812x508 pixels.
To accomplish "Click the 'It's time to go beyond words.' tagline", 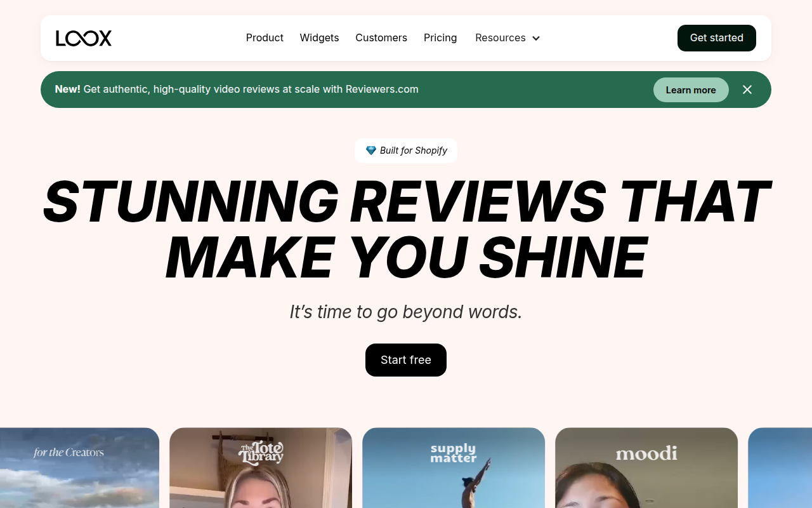I will [406, 312].
